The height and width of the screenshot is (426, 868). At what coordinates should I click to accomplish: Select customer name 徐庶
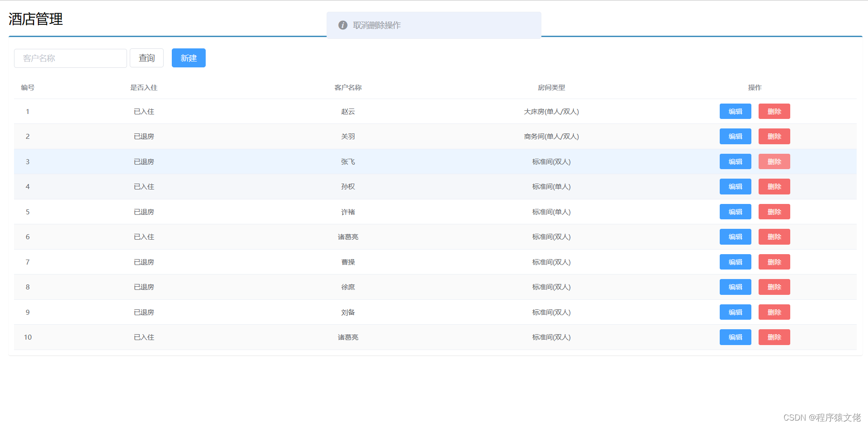(x=348, y=287)
